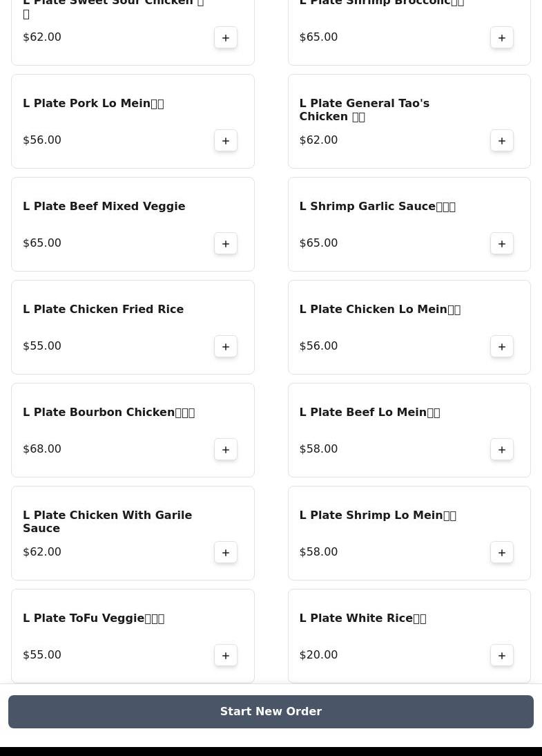Viewport: 542px width, 756px height.
Task: Add L Plate Chicken With Garlic Sauce
Action: [226, 553]
